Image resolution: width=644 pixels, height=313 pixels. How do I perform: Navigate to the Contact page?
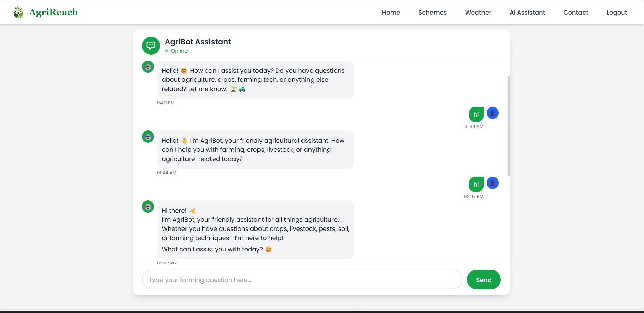pos(575,13)
